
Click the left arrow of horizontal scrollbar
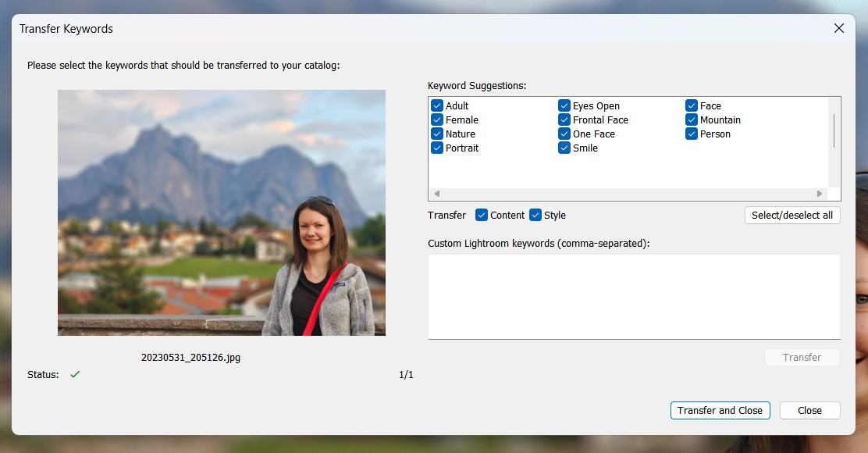click(436, 194)
